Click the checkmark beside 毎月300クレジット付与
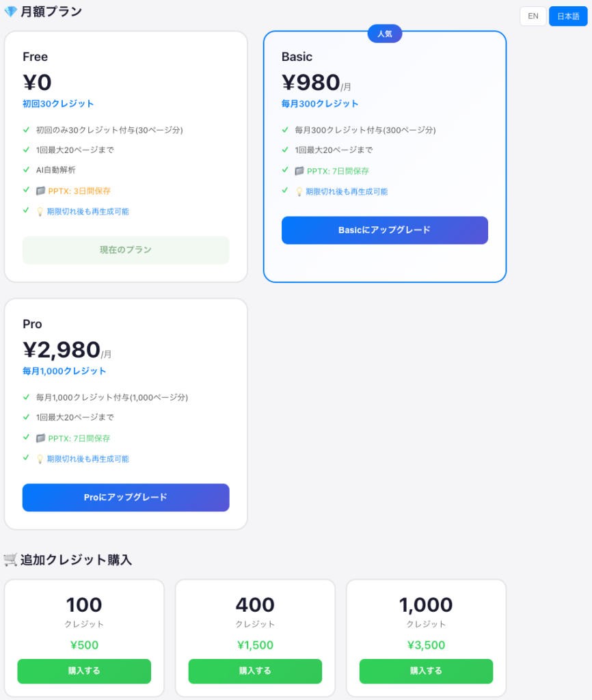 point(285,130)
